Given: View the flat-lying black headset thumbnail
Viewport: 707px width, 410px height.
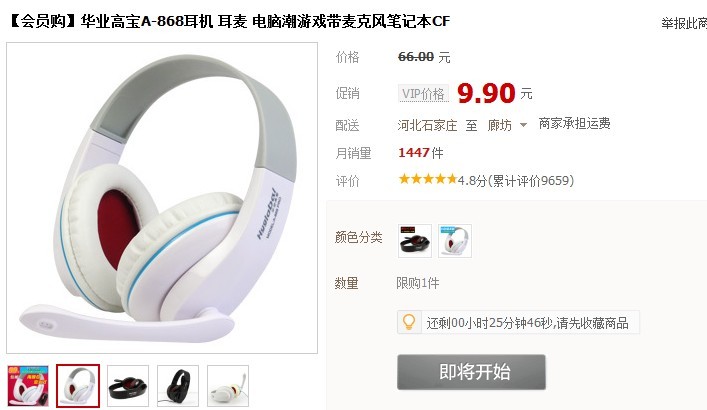Looking at the screenshot, I should [128, 386].
